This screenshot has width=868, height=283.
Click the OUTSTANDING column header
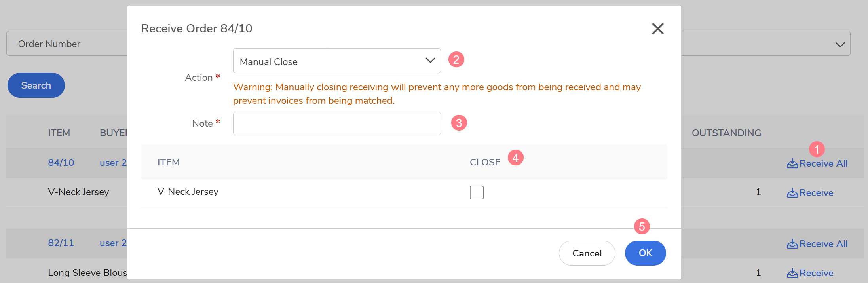click(726, 133)
